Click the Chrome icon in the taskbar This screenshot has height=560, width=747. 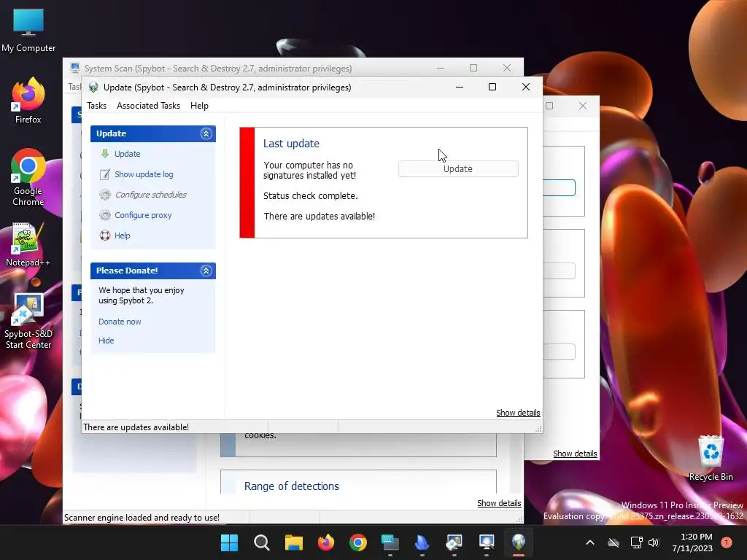pyautogui.click(x=357, y=542)
